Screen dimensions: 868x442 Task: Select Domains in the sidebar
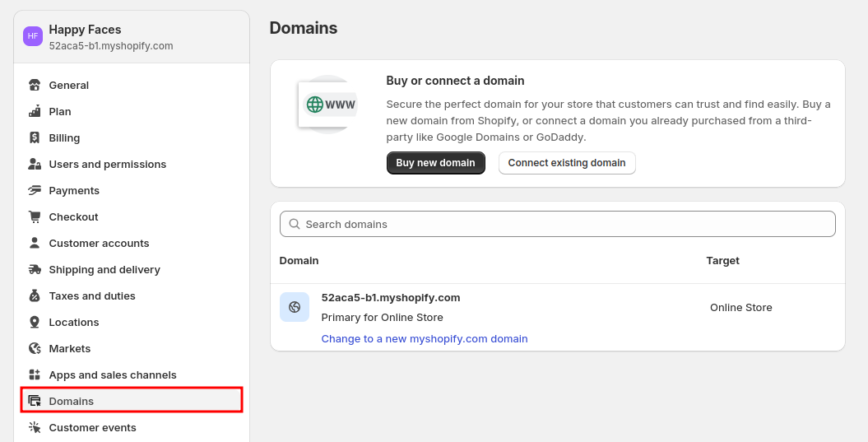point(132,400)
